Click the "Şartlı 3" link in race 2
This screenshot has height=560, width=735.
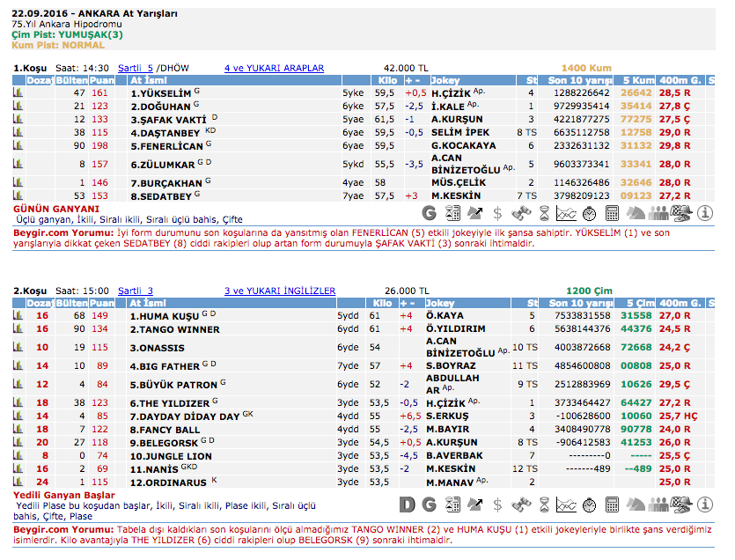coord(136,291)
